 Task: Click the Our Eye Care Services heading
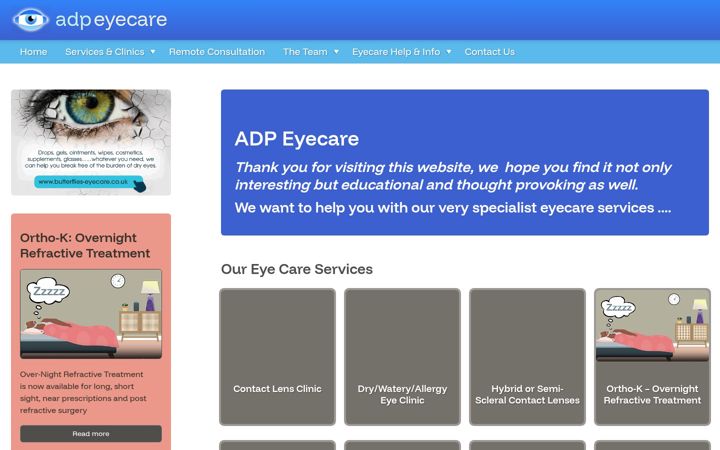coord(297,269)
